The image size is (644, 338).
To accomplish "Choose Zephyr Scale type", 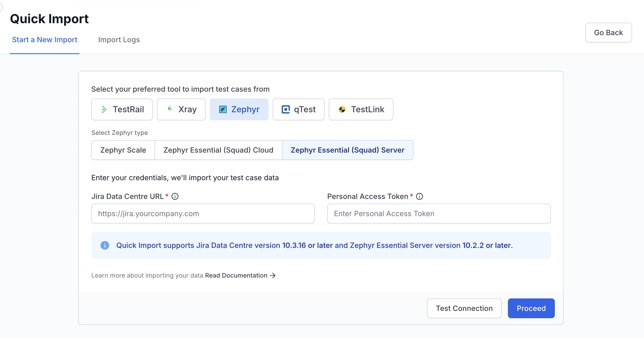I will point(123,150).
